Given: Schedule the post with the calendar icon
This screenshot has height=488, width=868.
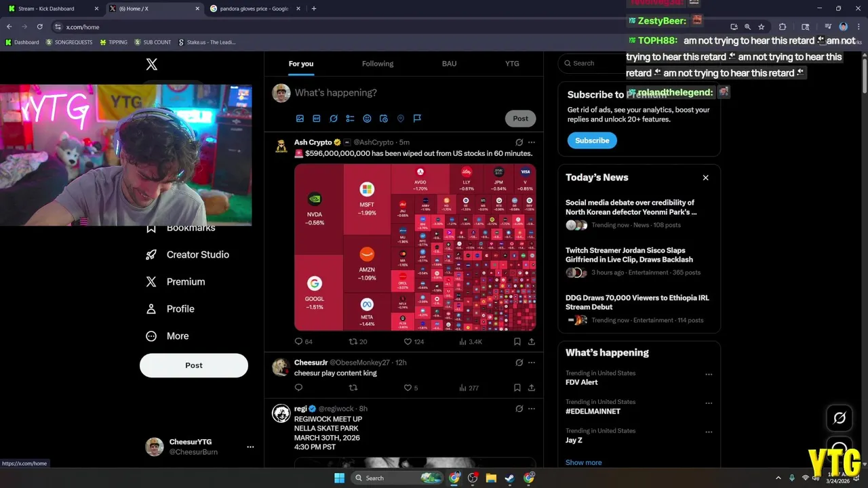Looking at the screenshot, I should tap(384, 119).
